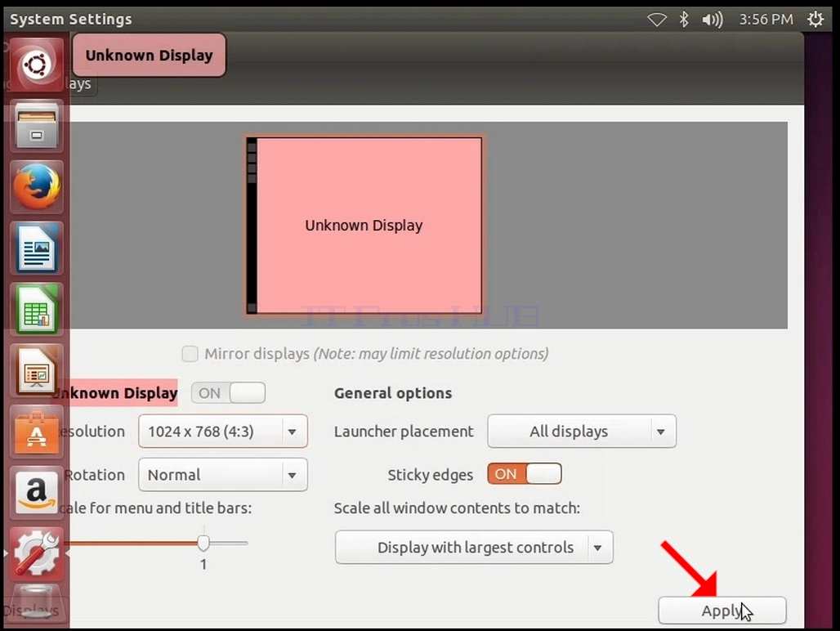The width and height of the screenshot is (840, 631).
Task: Open LibreOffice Writer launcher icon
Action: tap(37, 248)
